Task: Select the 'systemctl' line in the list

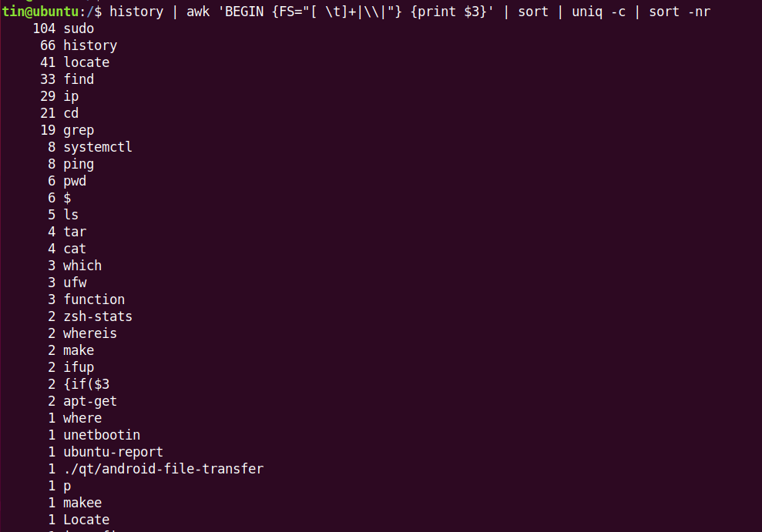Action: (x=98, y=147)
